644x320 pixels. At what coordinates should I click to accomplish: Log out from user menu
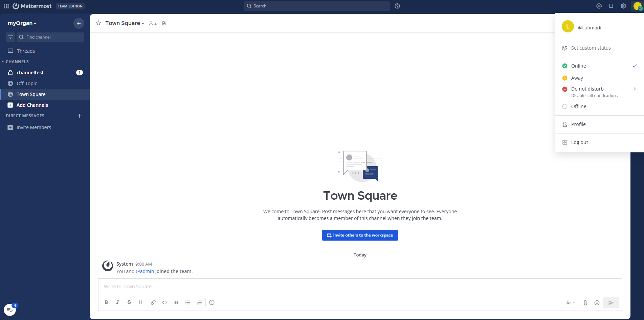point(600,142)
